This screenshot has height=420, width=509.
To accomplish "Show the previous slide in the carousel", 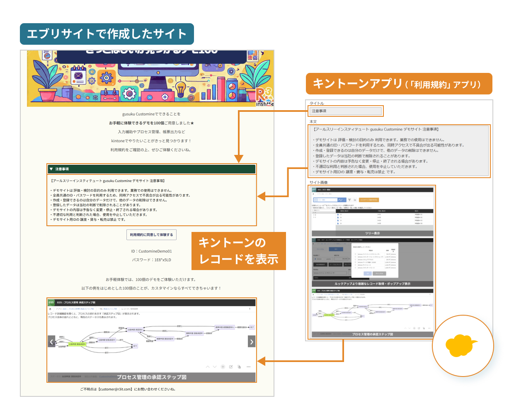I will pos(52,341).
